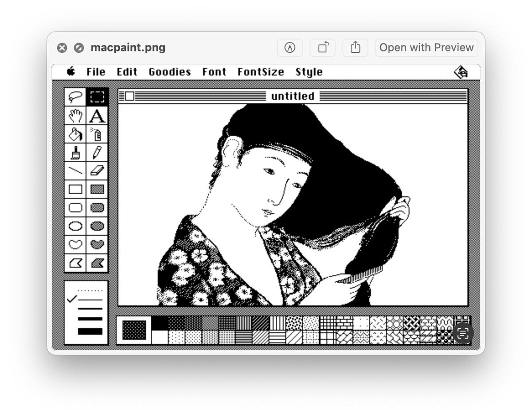
Task: Open the FontSize menu
Action: pyautogui.click(x=261, y=72)
